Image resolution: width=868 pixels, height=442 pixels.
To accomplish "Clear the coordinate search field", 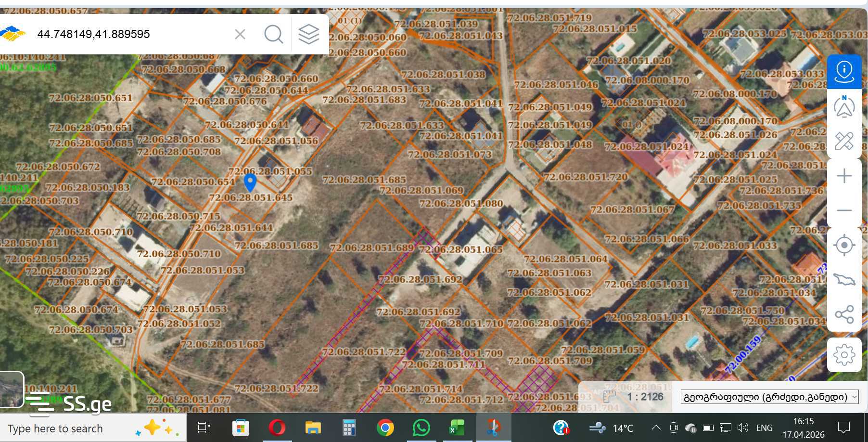I will [x=240, y=34].
